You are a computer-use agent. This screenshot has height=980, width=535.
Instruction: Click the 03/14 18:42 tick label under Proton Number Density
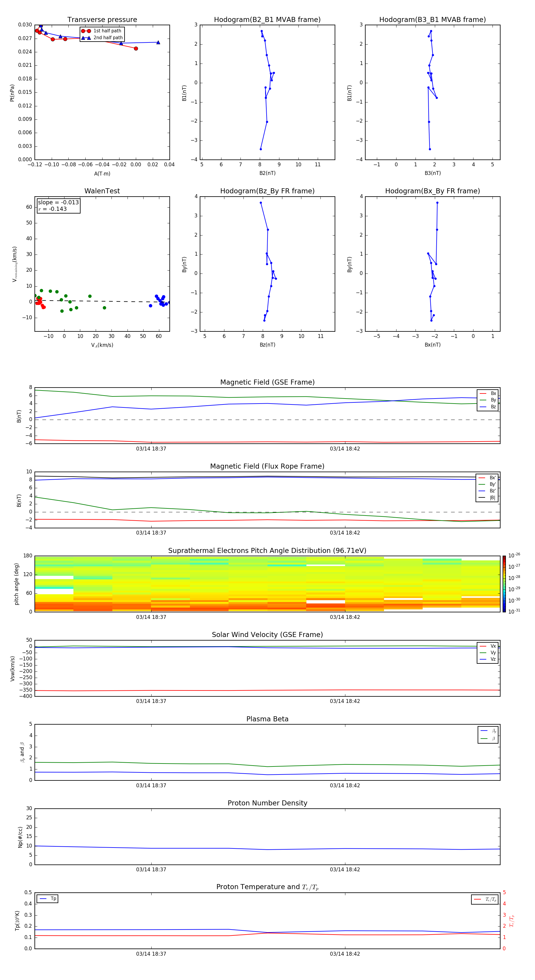tap(344, 869)
